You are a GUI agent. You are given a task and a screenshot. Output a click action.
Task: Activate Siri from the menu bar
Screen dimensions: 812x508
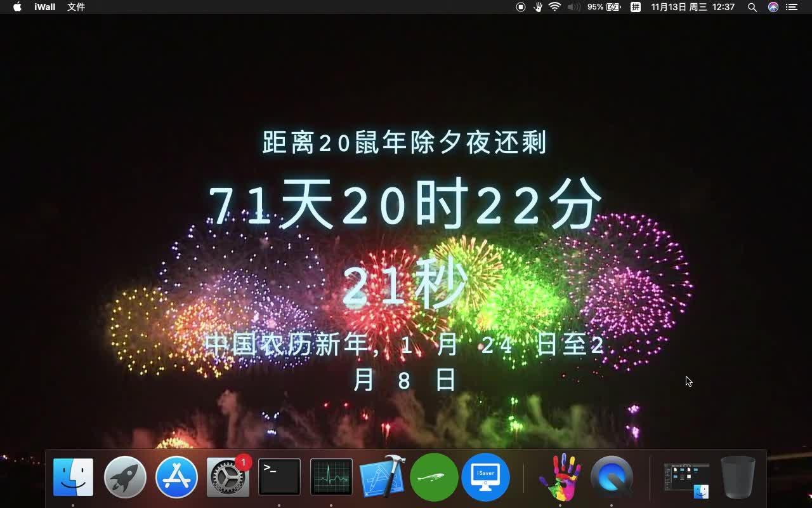click(x=773, y=7)
